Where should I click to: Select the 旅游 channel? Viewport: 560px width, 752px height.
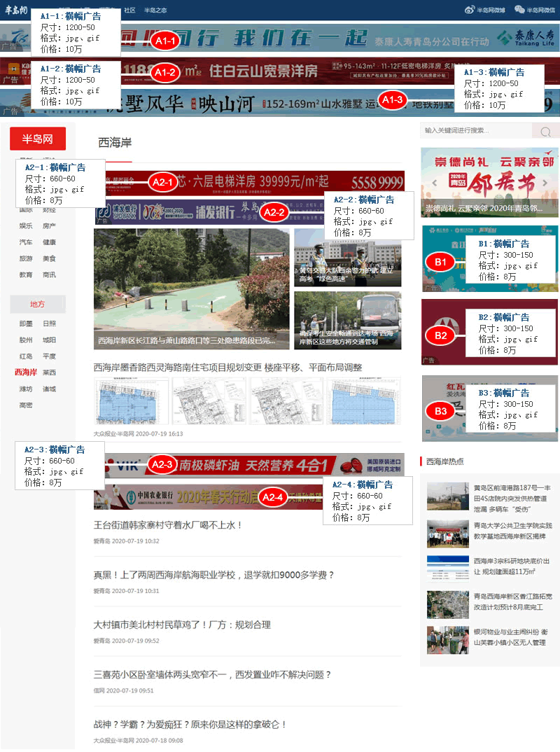(x=26, y=258)
